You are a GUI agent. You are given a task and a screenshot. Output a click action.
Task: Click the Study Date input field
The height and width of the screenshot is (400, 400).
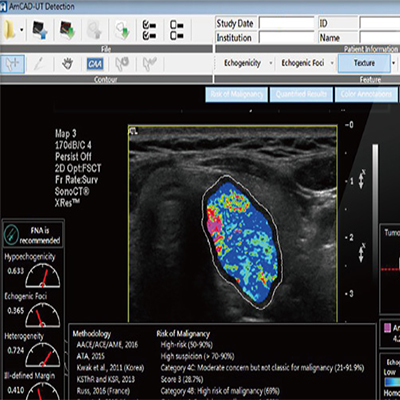[x=286, y=24]
